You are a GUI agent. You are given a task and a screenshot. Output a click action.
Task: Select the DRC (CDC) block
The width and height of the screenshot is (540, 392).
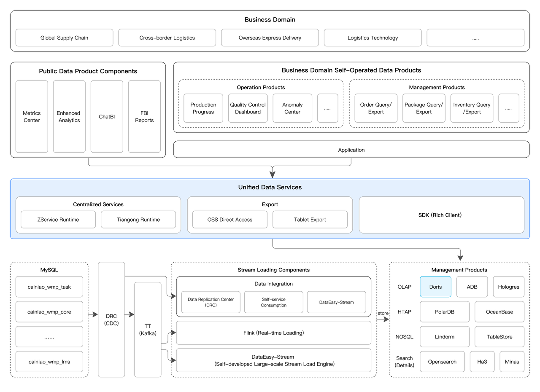(x=111, y=320)
